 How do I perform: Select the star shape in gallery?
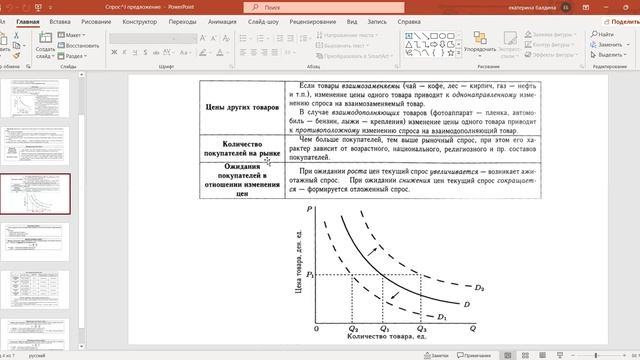click(x=451, y=53)
